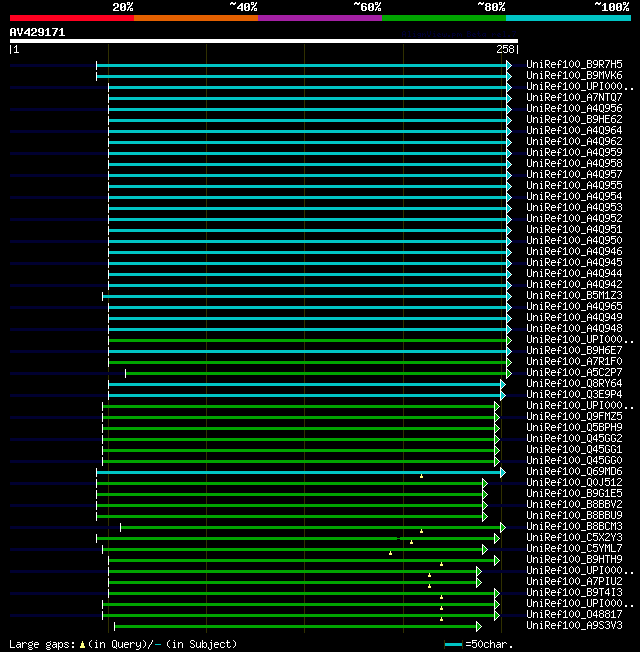Select the UniRef100_A7PIU2 label

click(x=574, y=582)
